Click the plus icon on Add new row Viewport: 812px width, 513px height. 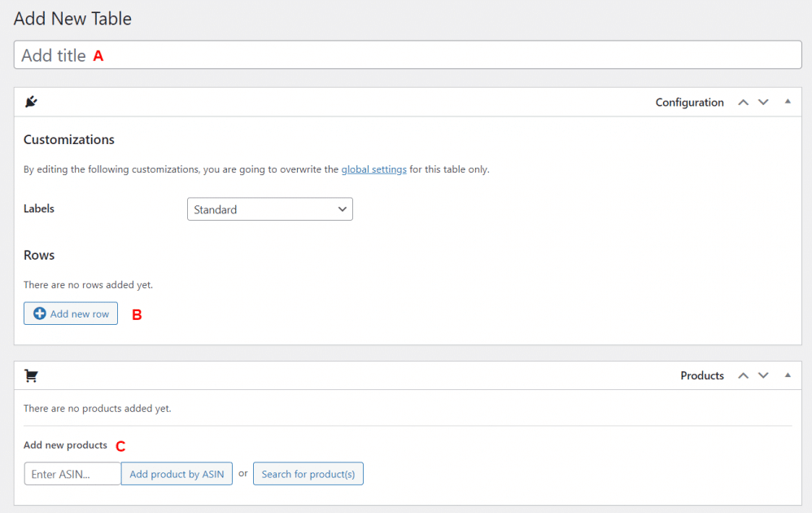point(39,313)
